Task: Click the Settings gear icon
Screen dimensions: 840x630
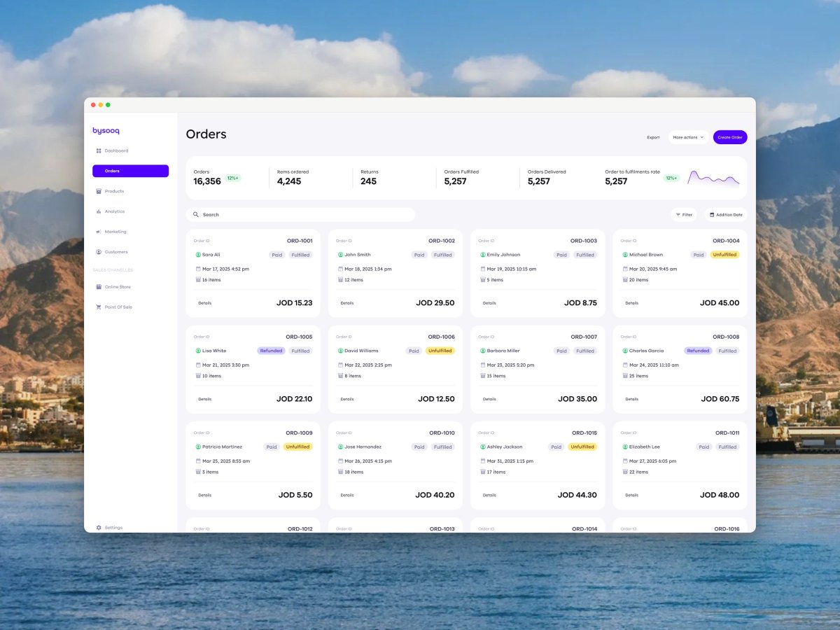Action: pos(99,528)
